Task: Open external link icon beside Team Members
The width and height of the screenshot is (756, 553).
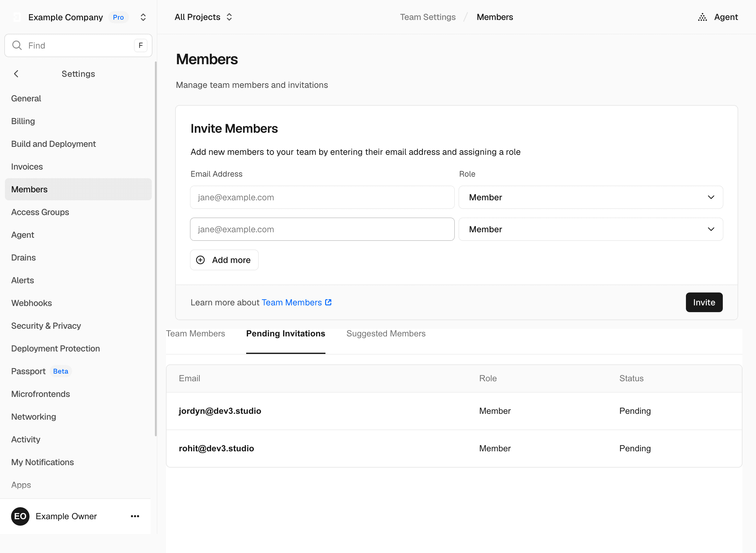Action: coord(329,302)
